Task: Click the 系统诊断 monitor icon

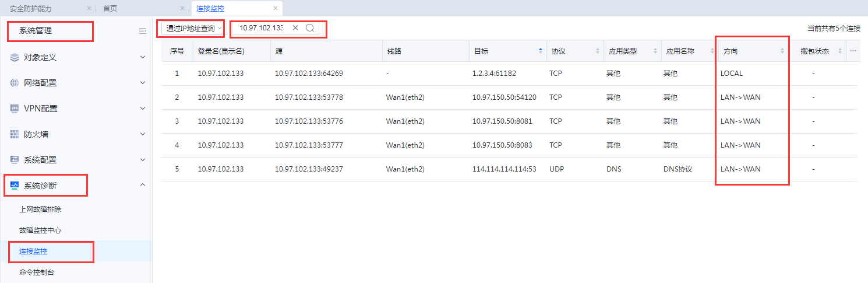Action: (15, 185)
